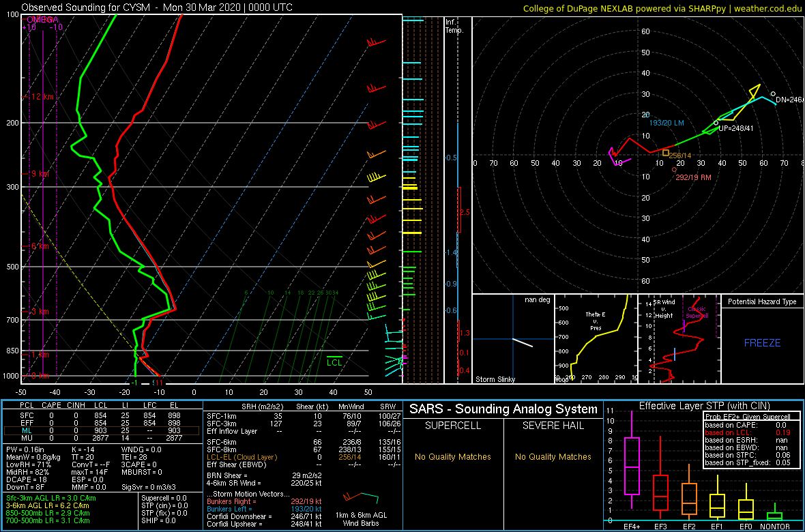Click the FREEZE hazard type label
The width and height of the screenshot is (805, 532).
click(x=763, y=342)
